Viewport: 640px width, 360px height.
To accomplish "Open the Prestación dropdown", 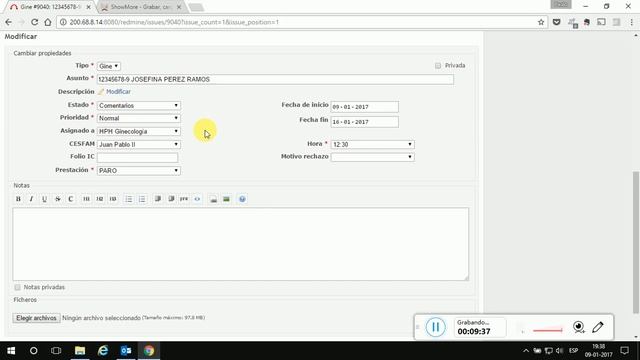I will coord(139,171).
